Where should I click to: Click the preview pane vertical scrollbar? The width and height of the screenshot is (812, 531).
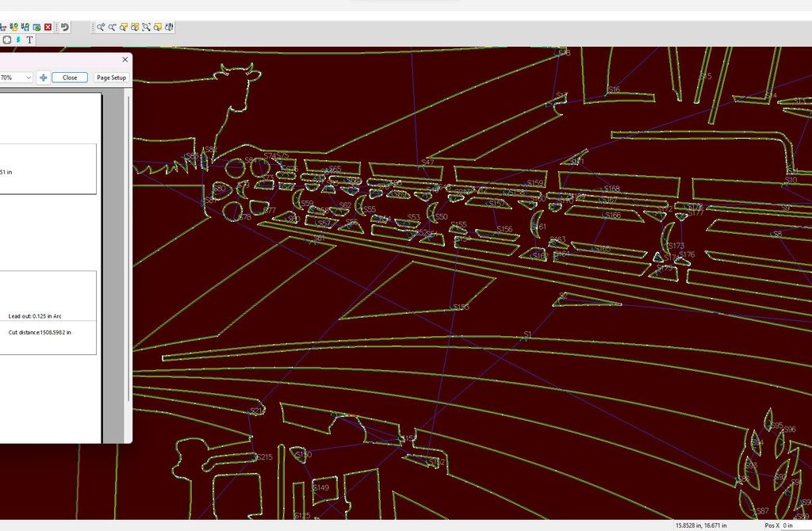click(x=129, y=238)
